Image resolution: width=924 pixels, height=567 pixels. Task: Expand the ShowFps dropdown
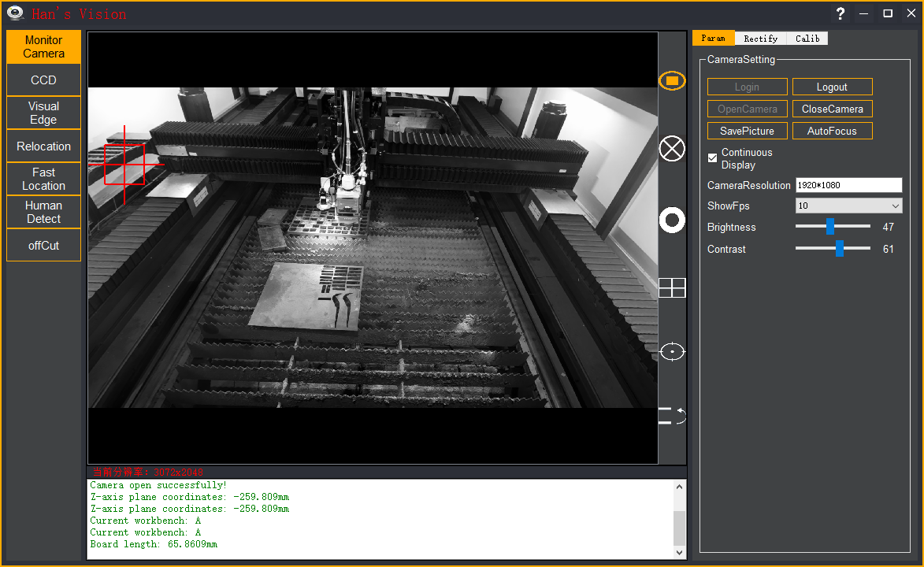(848, 206)
